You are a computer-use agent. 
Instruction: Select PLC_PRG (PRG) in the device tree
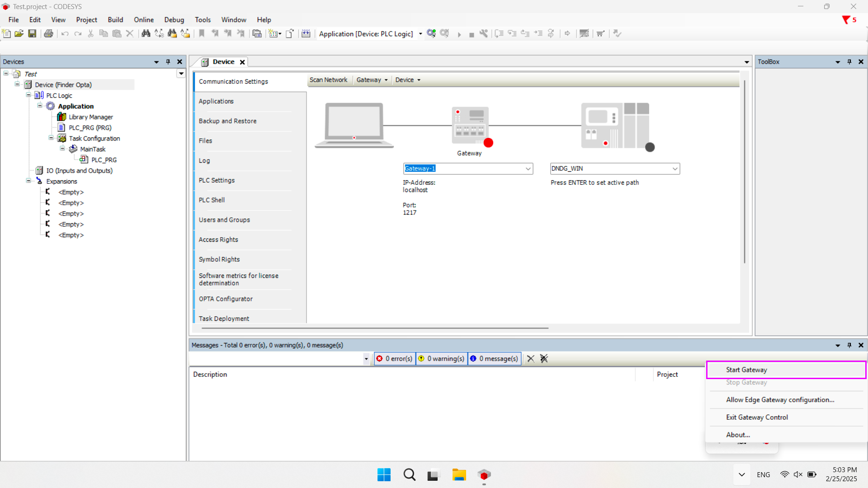tap(90, 128)
